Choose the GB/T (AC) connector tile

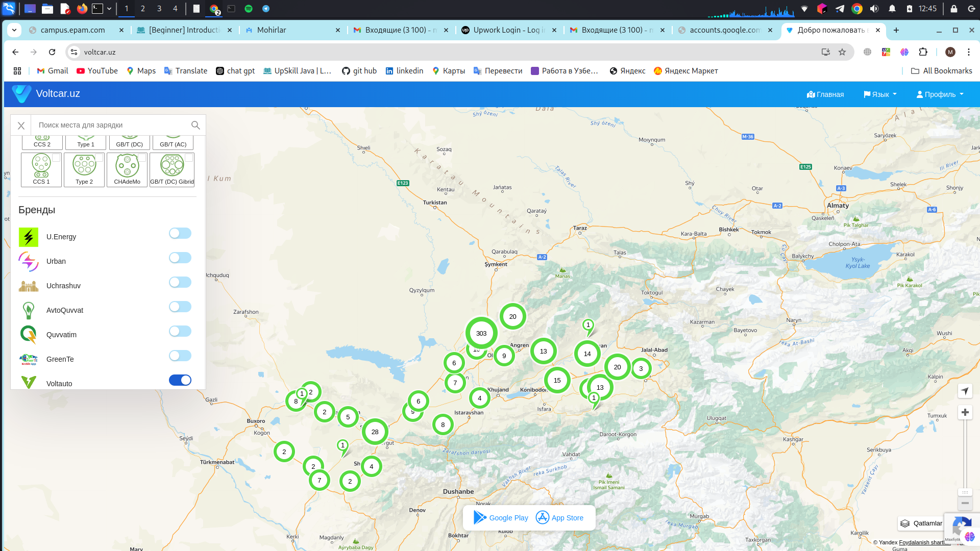pyautogui.click(x=173, y=142)
